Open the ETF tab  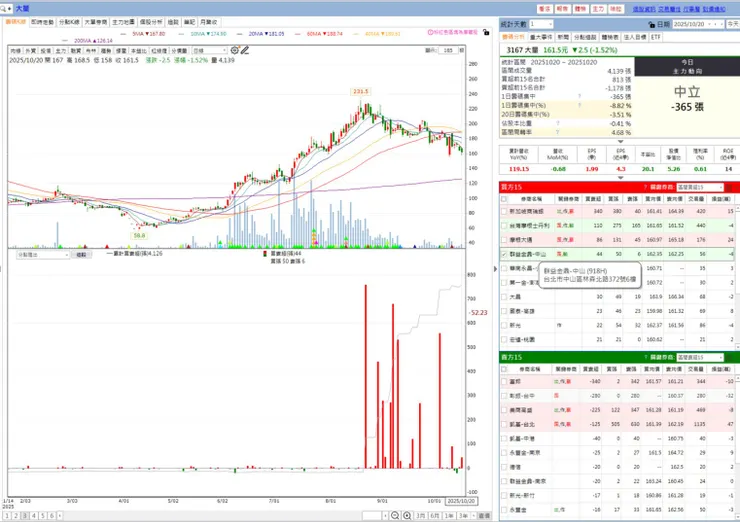656,37
